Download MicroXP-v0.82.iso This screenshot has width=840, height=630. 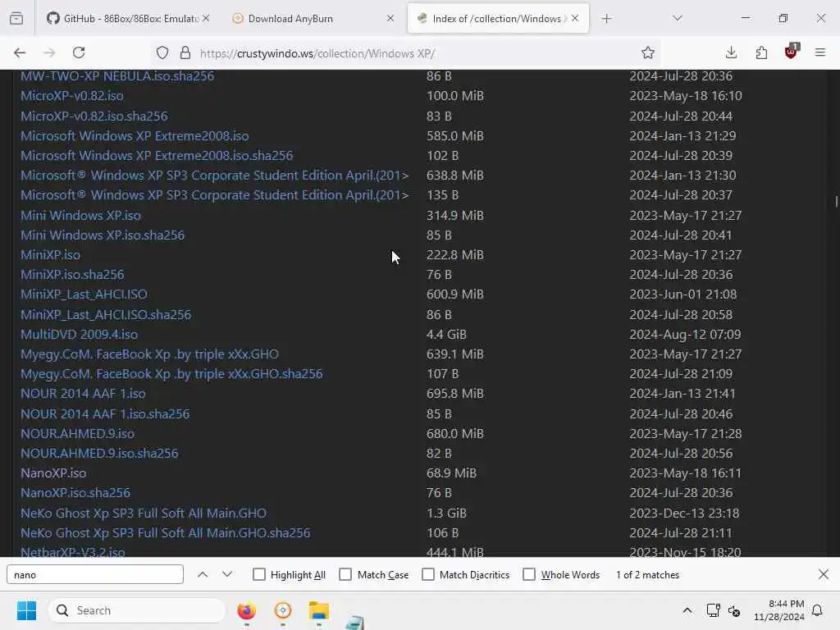[x=72, y=96]
